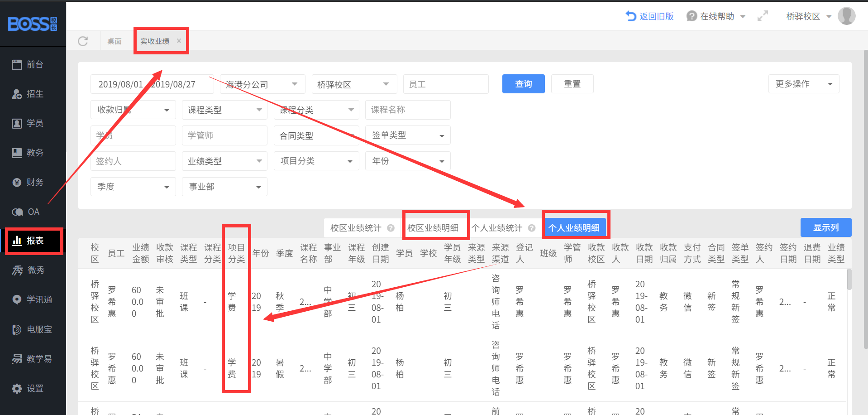Toggle fullscreen with the expand icon
Screen dimensions: 868x415
pos(763,16)
